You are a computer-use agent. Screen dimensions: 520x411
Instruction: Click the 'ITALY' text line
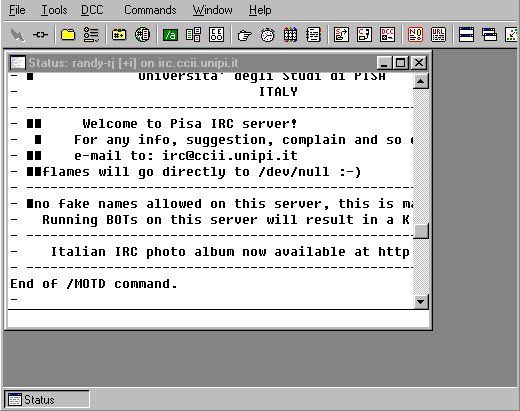(x=278, y=92)
